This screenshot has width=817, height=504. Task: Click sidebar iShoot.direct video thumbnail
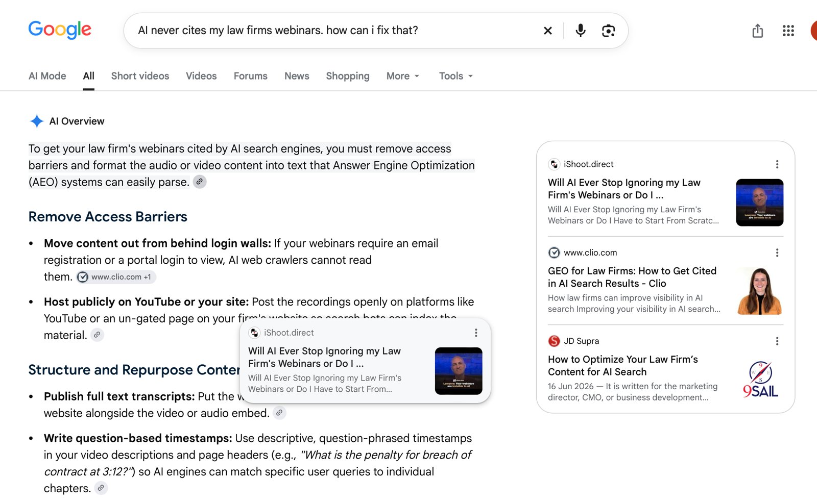[x=760, y=203]
